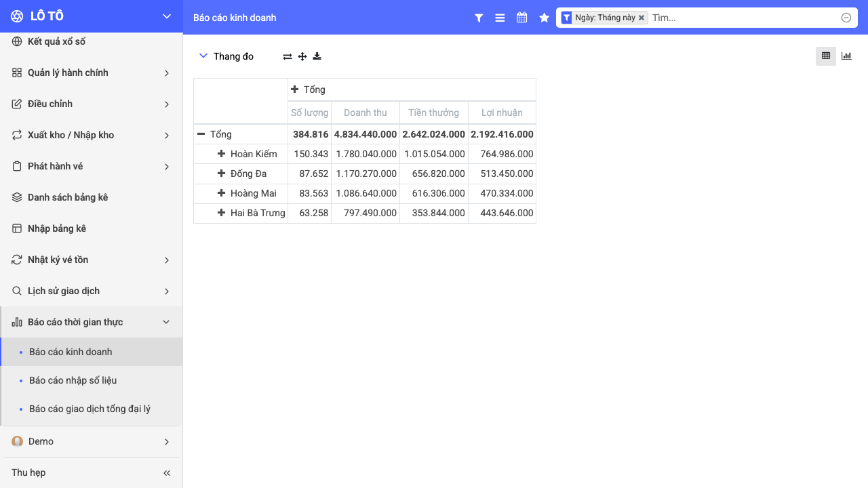The height and width of the screenshot is (488, 868).
Task: Open the calendar date icon in header
Action: tap(521, 18)
